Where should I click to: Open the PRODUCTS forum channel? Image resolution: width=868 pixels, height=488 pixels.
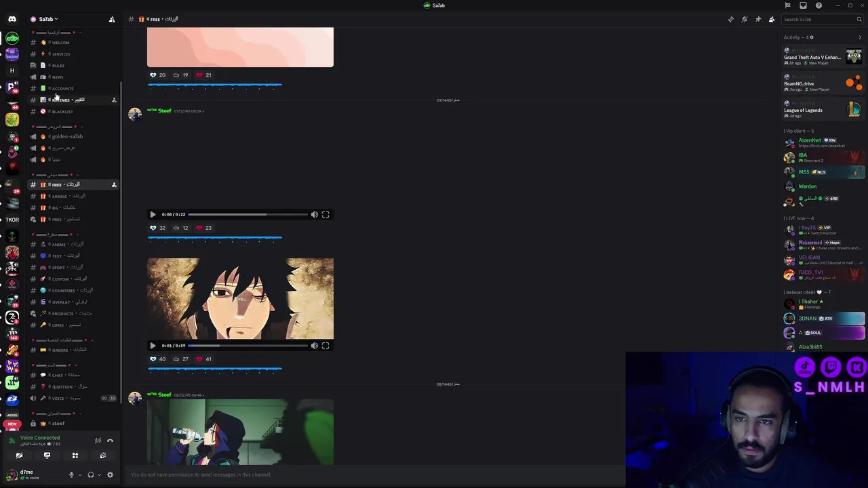coord(73,313)
